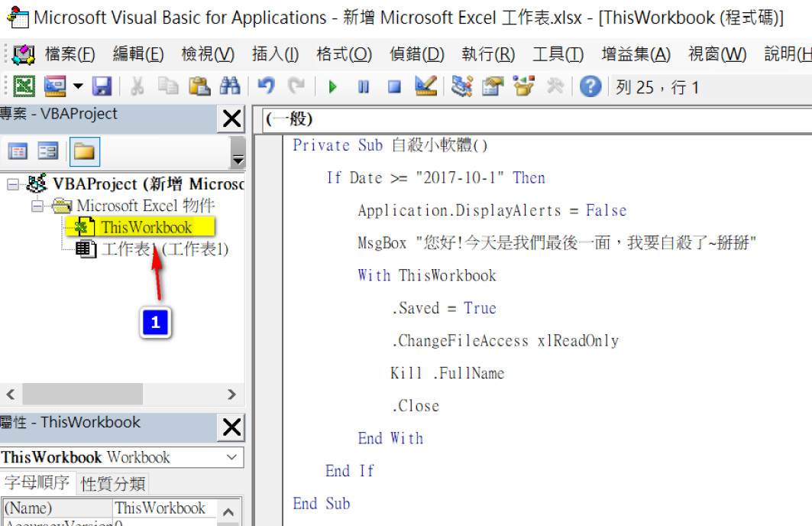
Task: Open Properties Window toolbar icon
Action: click(493, 86)
